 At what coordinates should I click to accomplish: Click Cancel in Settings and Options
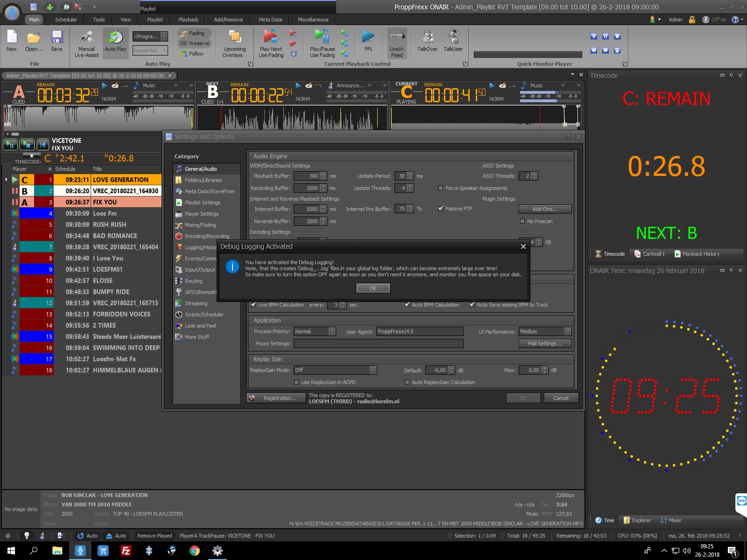(x=561, y=398)
